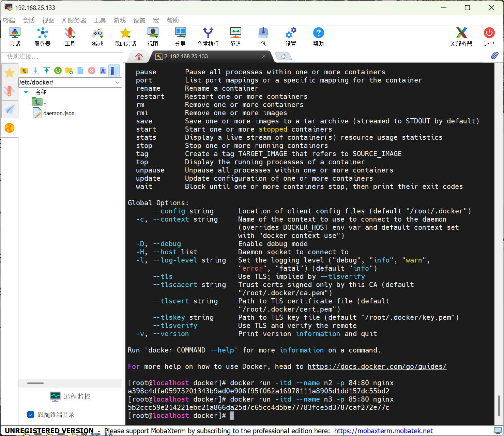This screenshot has height=436, width=504.
Task: Open the 游戏 menu in menu bar
Action: click(x=120, y=20)
